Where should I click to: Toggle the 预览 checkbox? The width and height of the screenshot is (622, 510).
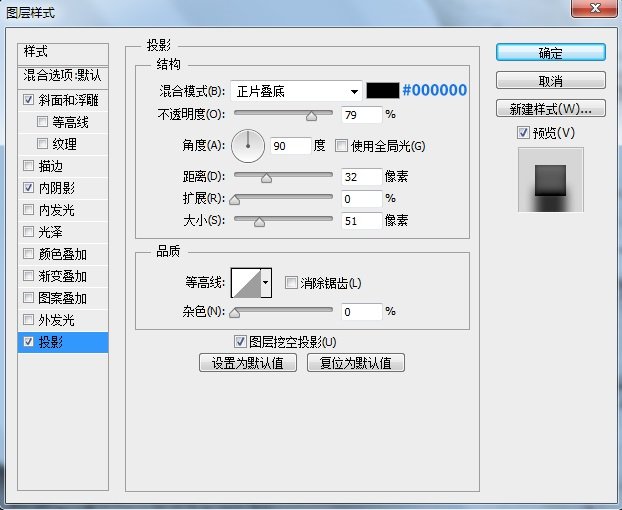[x=523, y=132]
